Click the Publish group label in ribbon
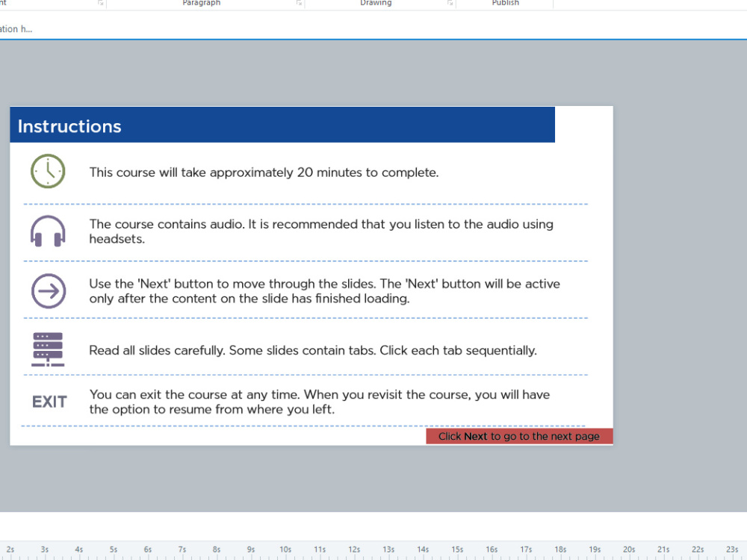The height and width of the screenshot is (560, 747). (506, 3)
